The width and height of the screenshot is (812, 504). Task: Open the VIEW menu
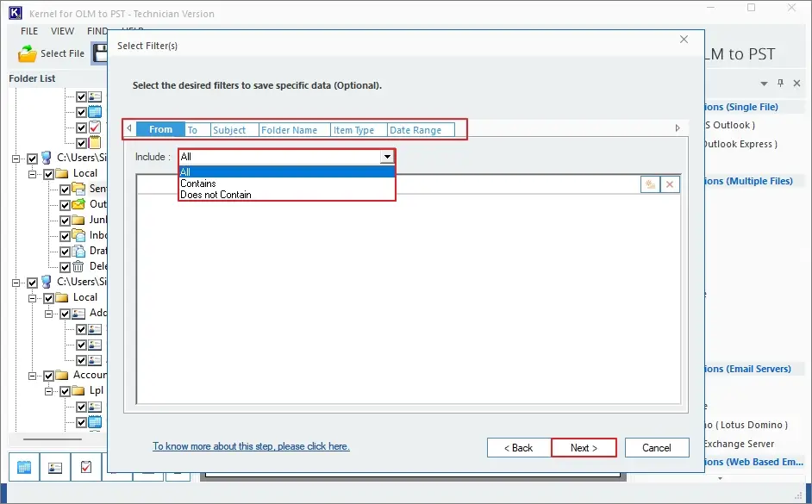pos(62,31)
